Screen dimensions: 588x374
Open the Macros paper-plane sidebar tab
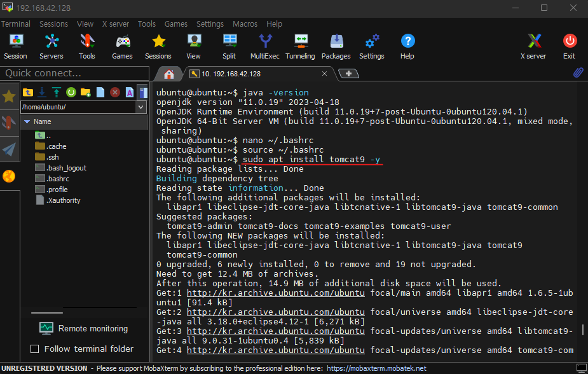click(9, 149)
